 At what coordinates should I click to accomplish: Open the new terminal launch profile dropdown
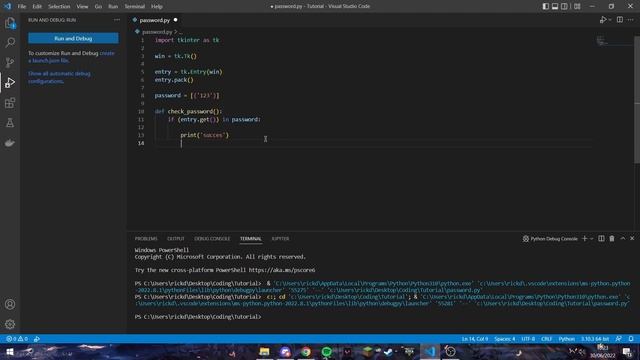[591, 238]
